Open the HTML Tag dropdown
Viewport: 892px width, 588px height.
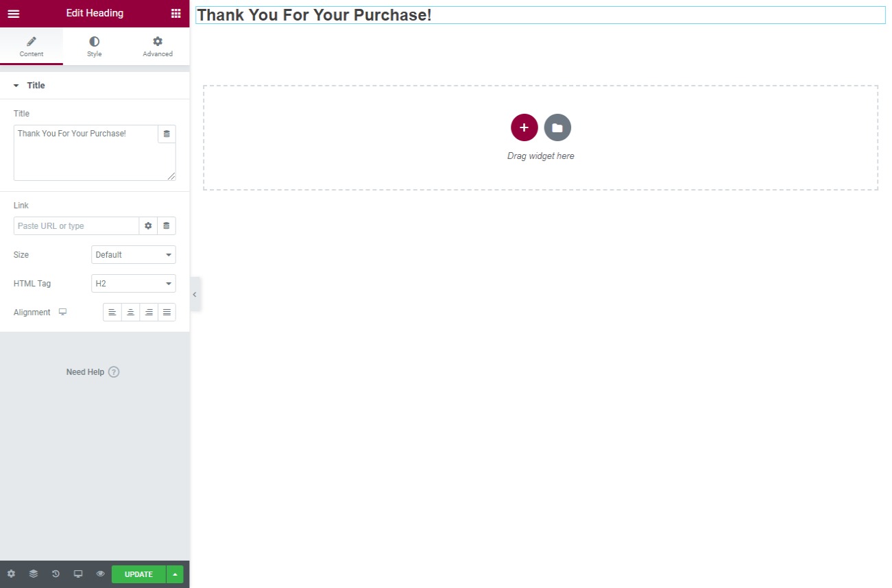[x=133, y=284]
